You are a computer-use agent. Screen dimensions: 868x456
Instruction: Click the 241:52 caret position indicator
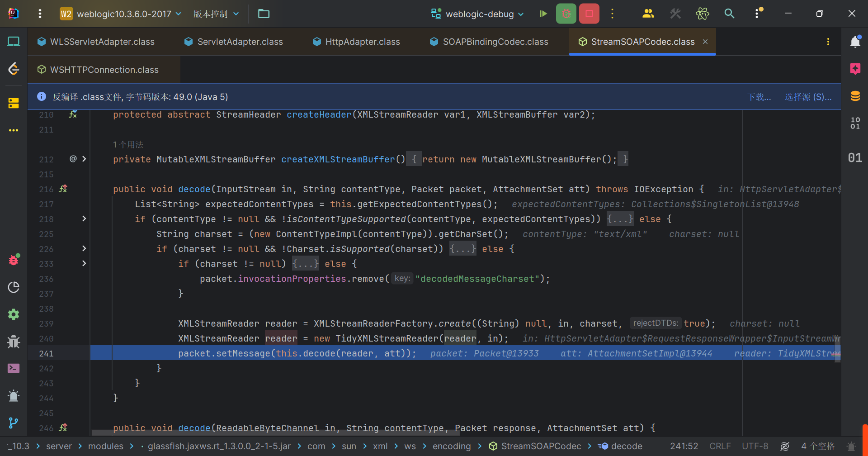[x=684, y=446]
